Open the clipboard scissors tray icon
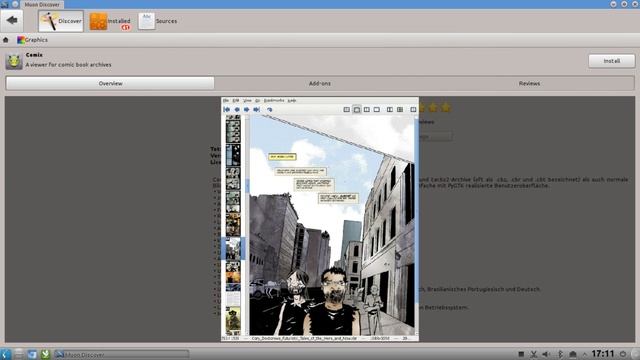Screen dimensions: 640x360 (533, 354)
